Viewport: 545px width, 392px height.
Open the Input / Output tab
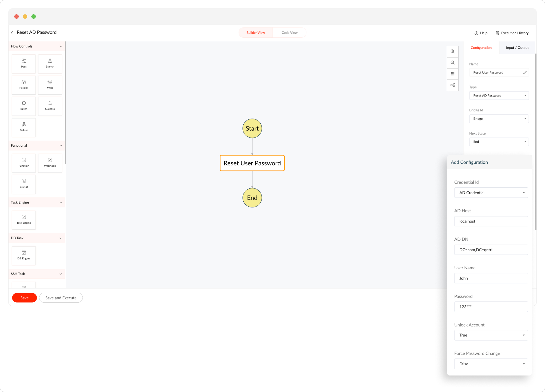pos(517,48)
